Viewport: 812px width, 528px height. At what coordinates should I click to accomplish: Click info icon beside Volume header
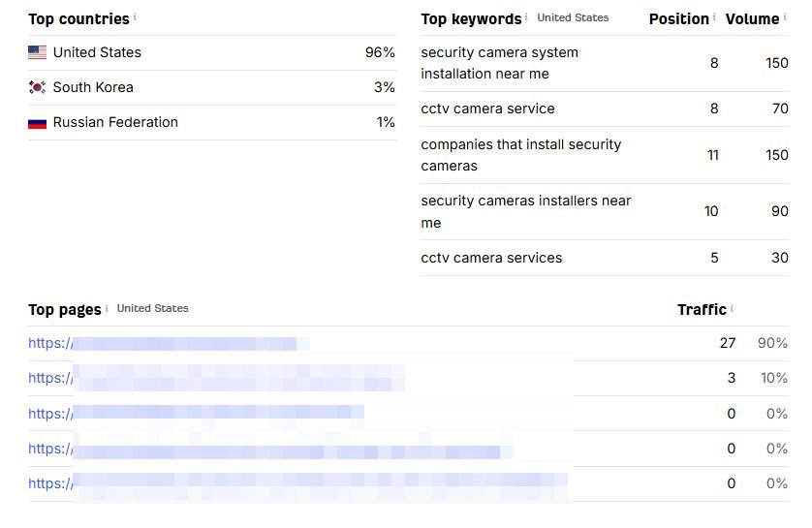tap(785, 17)
